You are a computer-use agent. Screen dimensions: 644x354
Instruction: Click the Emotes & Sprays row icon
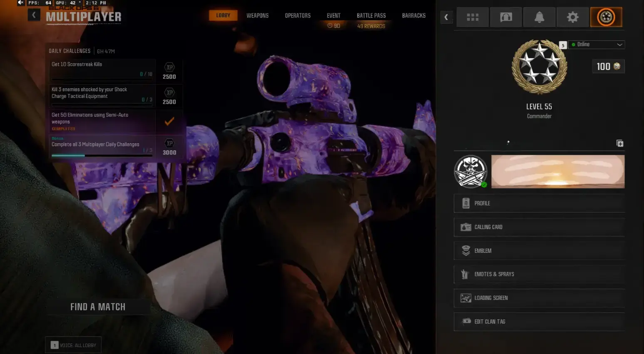tap(465, 274)
